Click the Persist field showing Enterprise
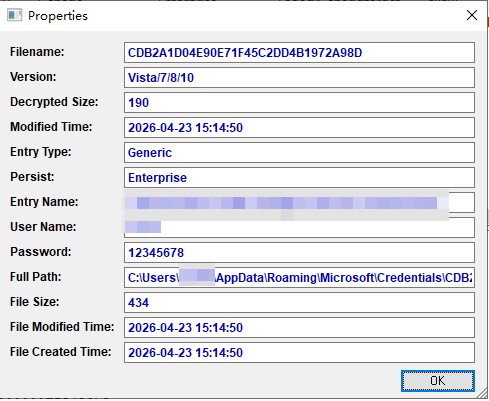This screenshot has height=401, width=489. (x=299, y=177)
